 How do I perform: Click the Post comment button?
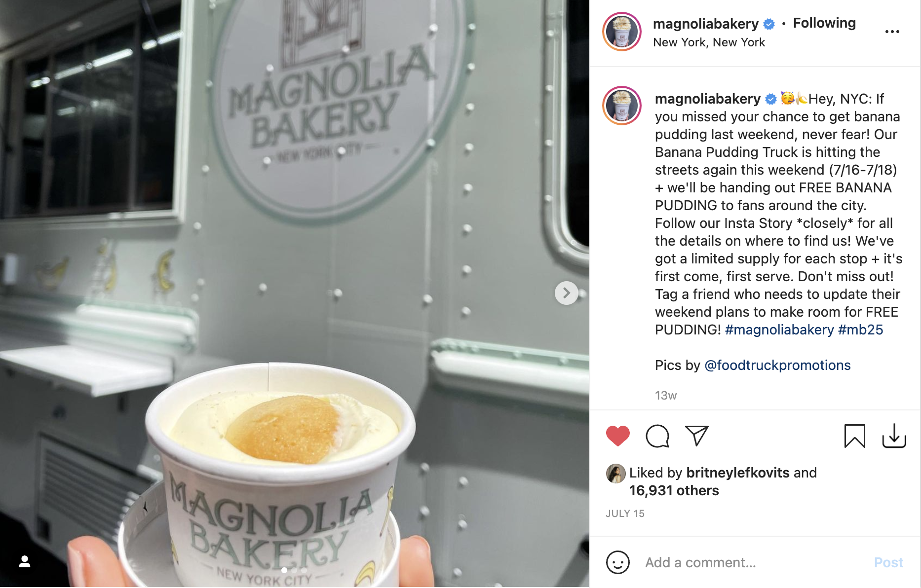(x=888, y=562)
